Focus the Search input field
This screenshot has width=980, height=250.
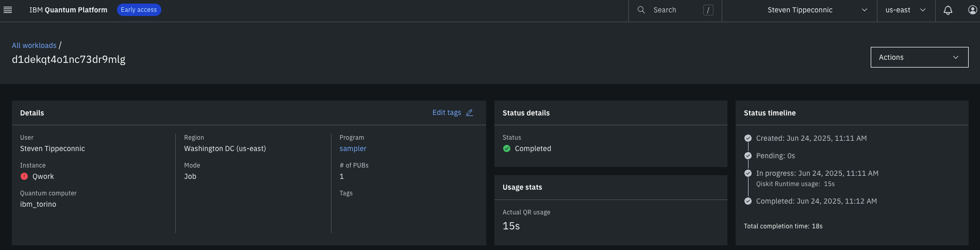[675, 10]
